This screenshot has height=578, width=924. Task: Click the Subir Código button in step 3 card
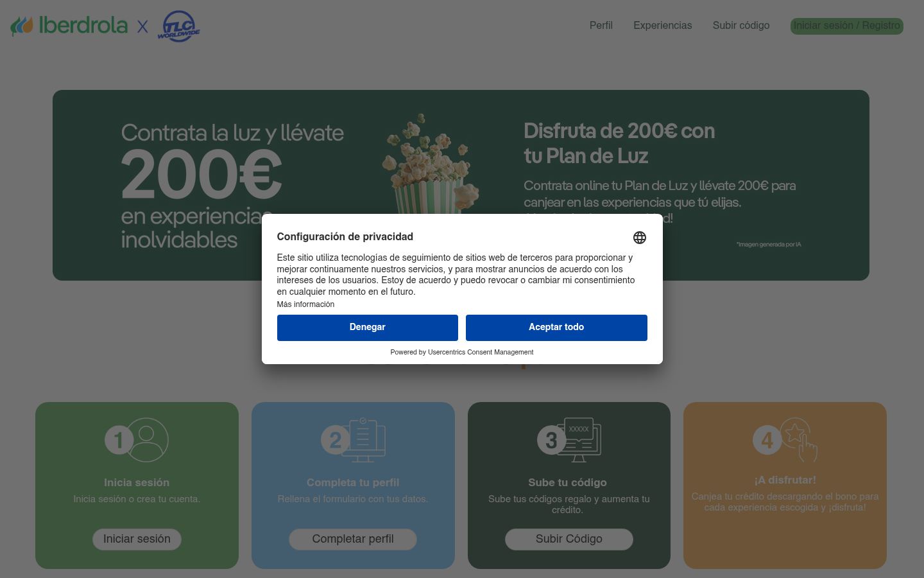coord(569,539)
